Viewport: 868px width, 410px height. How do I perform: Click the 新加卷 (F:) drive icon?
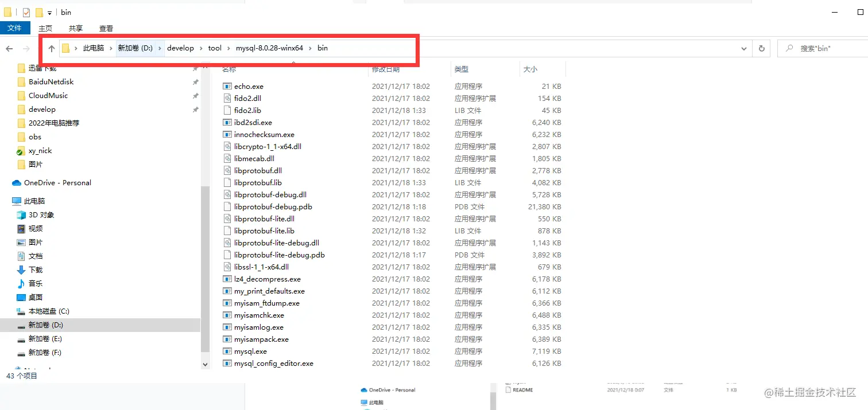click(x=21, y=353)
